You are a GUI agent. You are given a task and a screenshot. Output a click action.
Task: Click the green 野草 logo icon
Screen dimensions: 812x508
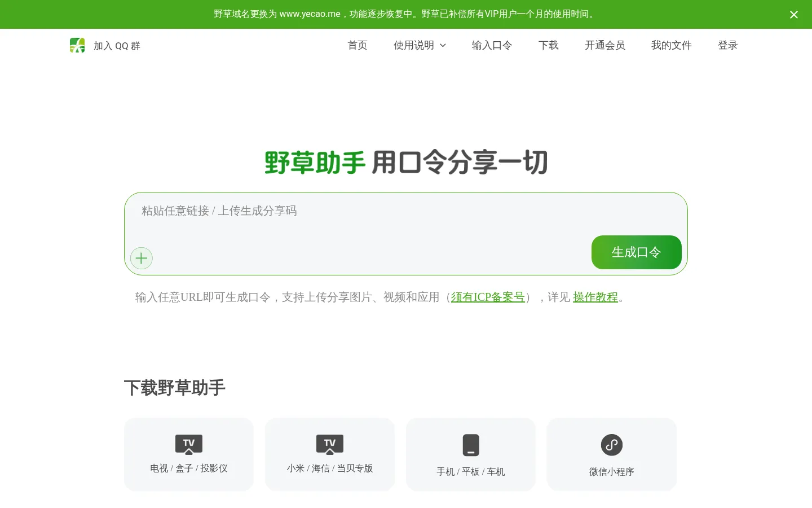[x=77, y=45]
